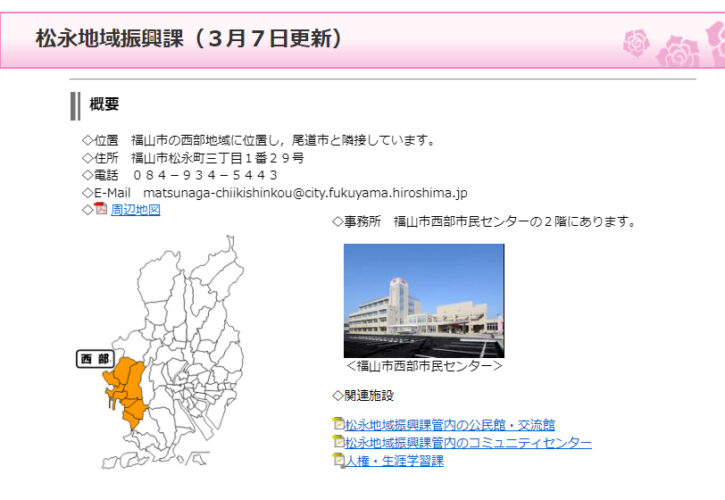Click the phone number 084-934-5443
This screenshot has width=725, height=500.
click(x=205, y=175)
